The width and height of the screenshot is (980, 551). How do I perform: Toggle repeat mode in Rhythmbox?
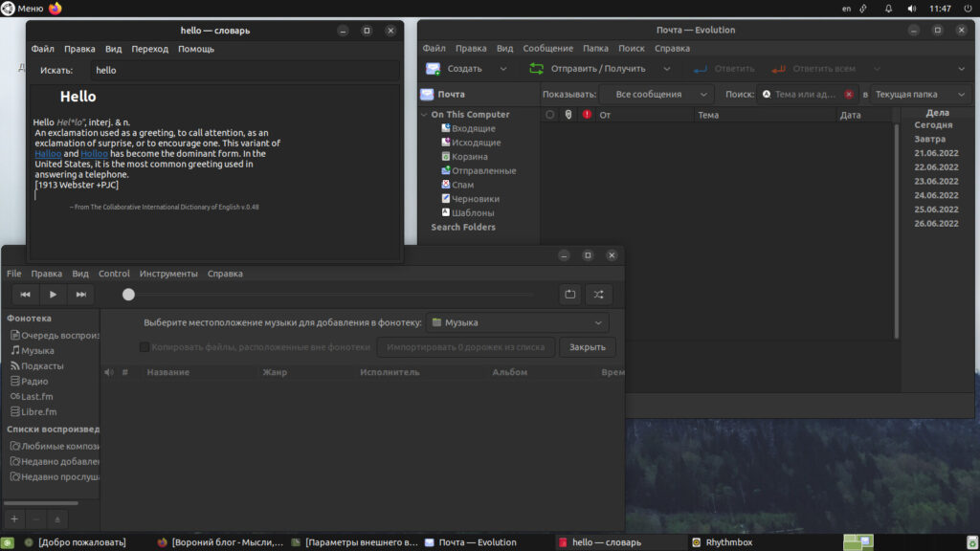click(570, 295)
